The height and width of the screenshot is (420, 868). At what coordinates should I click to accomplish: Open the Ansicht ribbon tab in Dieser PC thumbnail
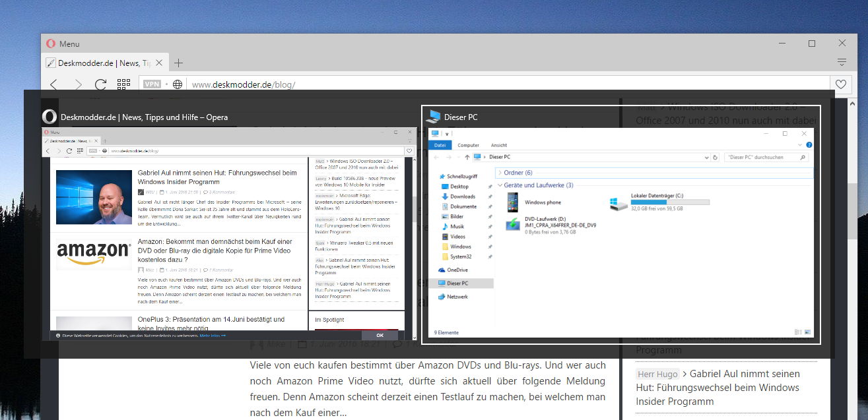[x=499, y=145]
